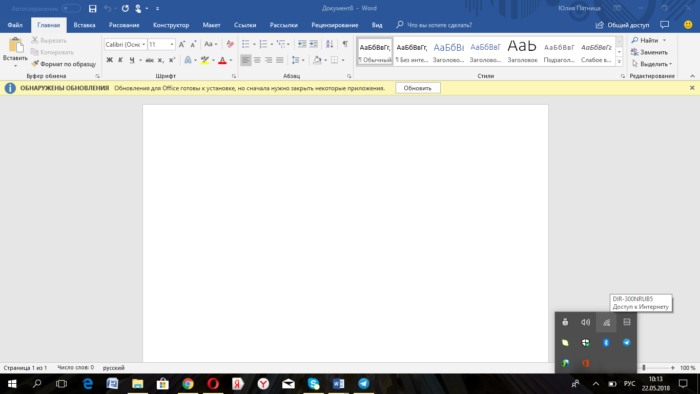Image resolution: width=700 pixels, height=394 pixels.
Task: Open the Шрифт dialog launcher
Action: tap(234, 76)
